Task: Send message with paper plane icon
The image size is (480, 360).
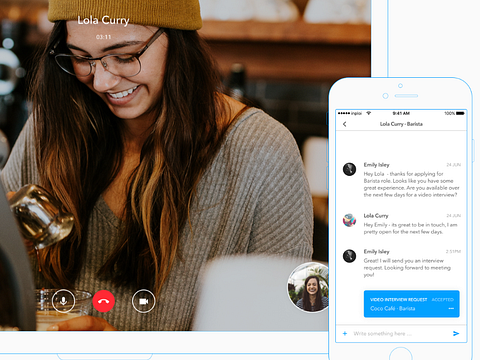Action: pyautogui.click(x=456, y=333)
